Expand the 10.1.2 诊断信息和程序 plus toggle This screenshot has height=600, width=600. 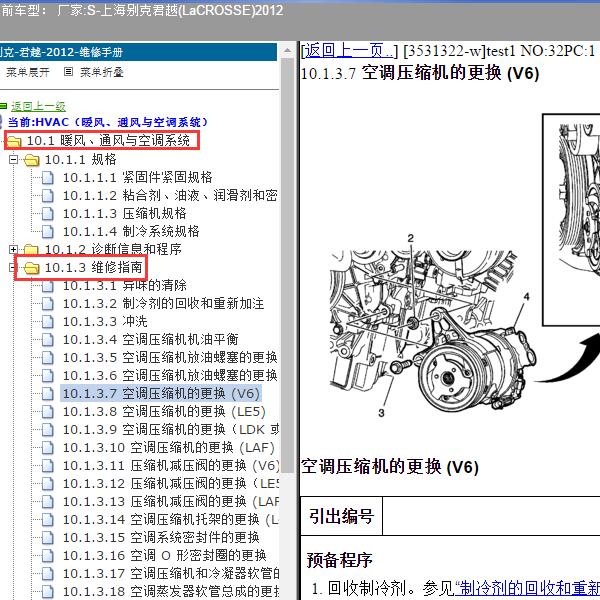pos(13,249)
